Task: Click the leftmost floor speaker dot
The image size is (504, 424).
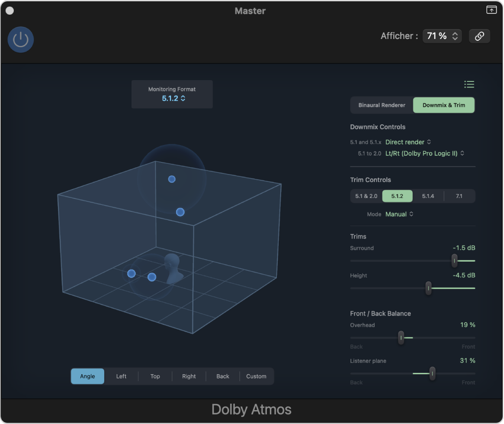Action: (x=132, y=274)
